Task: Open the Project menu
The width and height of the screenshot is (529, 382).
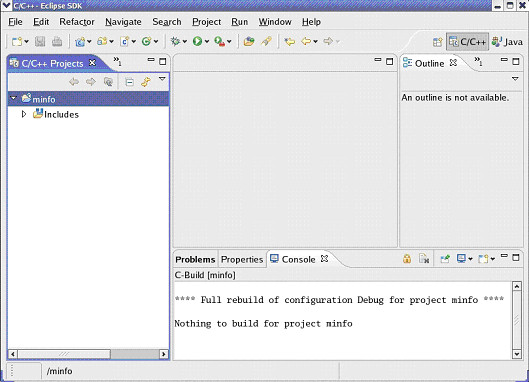Action: pos(206,22)
